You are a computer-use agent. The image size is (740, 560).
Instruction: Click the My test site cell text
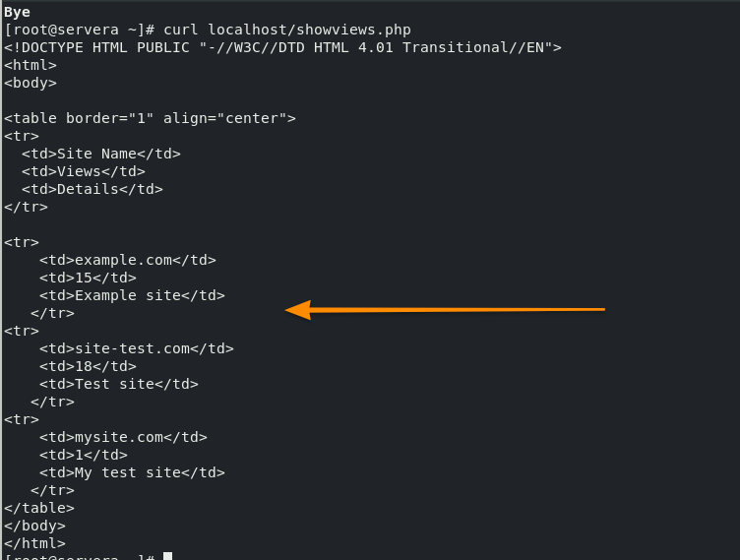[132, 472]
